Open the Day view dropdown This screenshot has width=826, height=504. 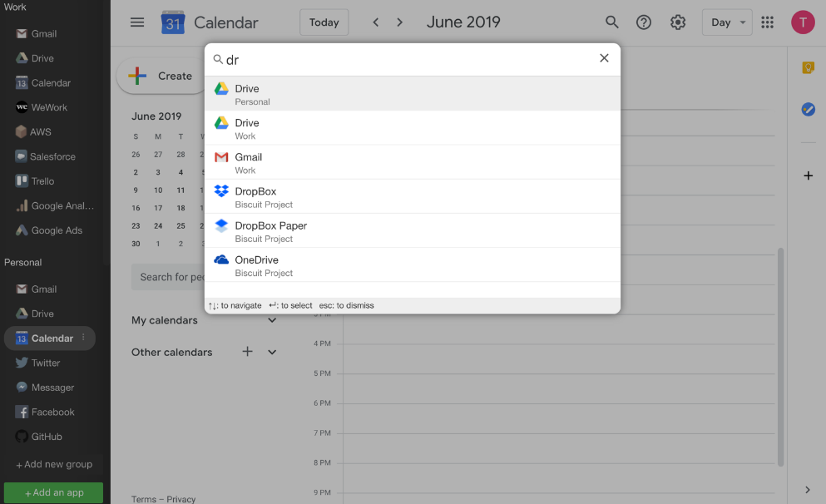click(726, 22)
